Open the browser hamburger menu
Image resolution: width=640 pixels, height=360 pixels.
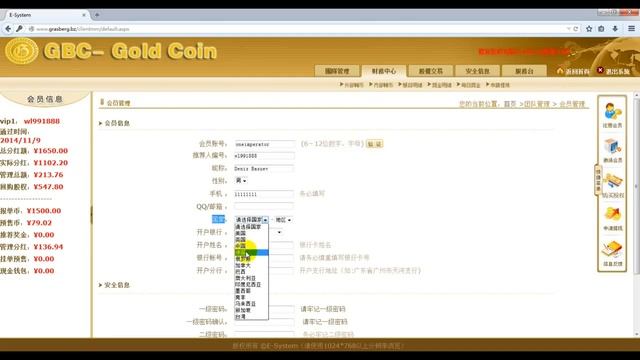tap(631, 29)
